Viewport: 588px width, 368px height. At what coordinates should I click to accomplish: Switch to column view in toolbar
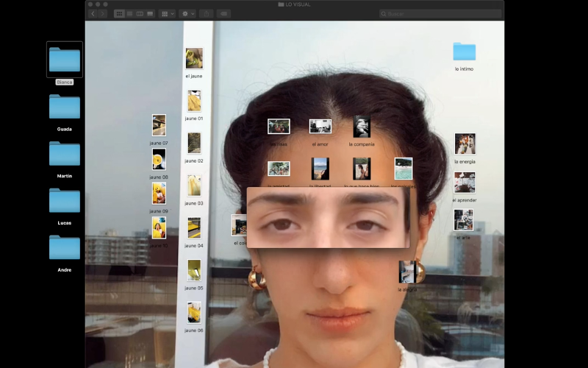click(140, 13)
